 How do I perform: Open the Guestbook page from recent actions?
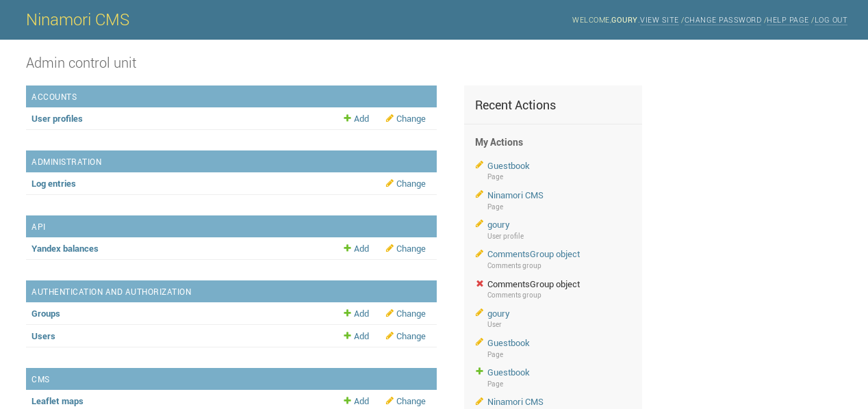pos(508,166)
